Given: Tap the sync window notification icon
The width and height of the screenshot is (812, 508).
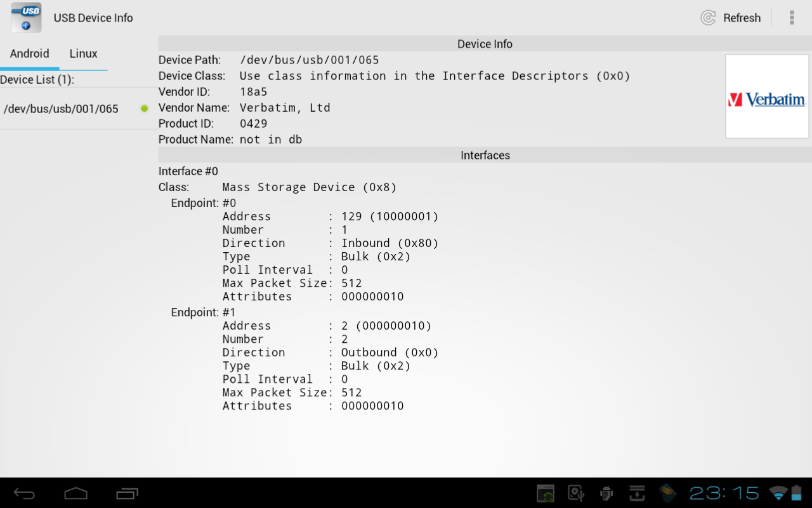Looking at the screenshot, I should 546,493.
